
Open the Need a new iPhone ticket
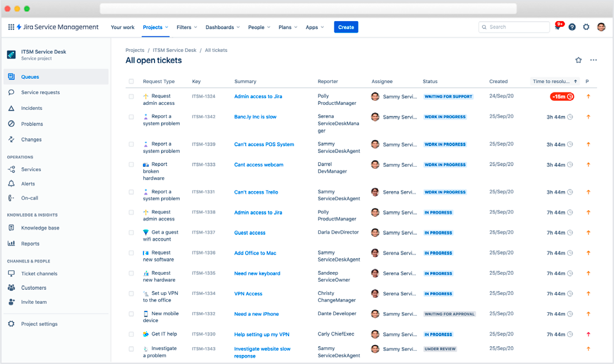pos(257,314)
